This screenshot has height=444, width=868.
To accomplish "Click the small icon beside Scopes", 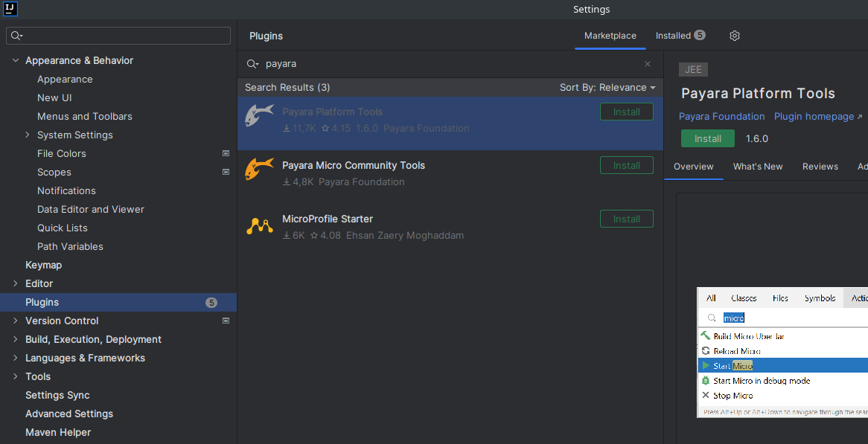I will coord(226,172).
